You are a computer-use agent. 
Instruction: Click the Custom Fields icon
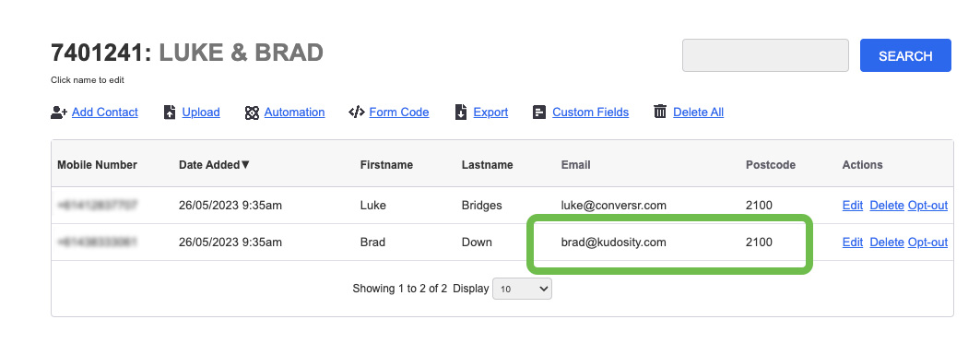pyautogui.click(x=539, y=112)
